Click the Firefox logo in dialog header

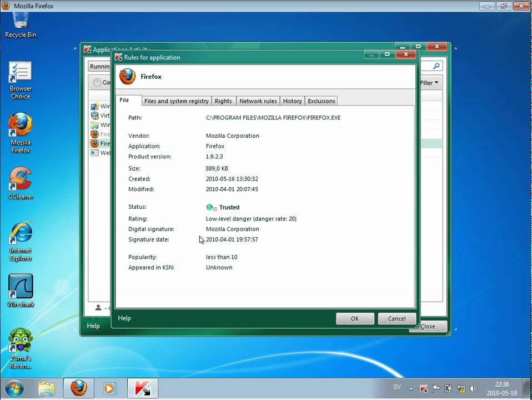128,77
